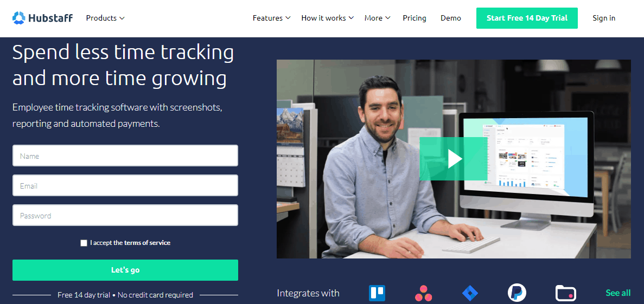Viewport: 644px width, 304px height.
Task: Click the Hubstaff logo
Action: [x=43, y=18]
